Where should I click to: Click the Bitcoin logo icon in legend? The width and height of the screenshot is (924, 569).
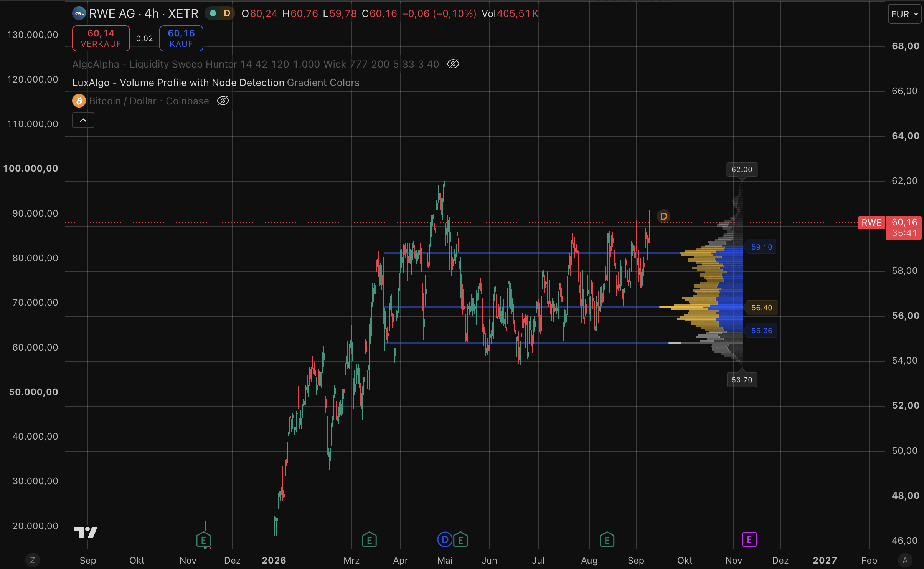point(79,101)
